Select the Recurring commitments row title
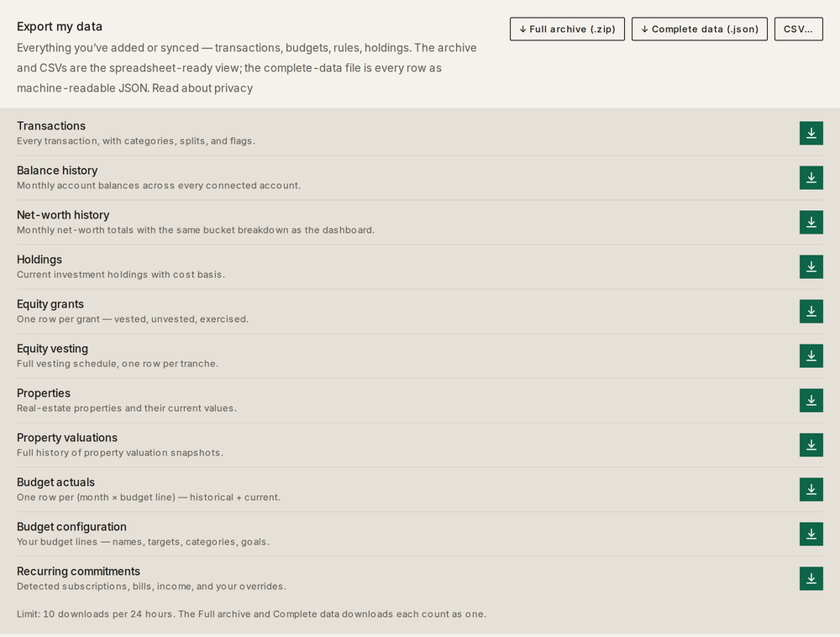The height and width of the screenshot is (637, 840). point(78,571)
